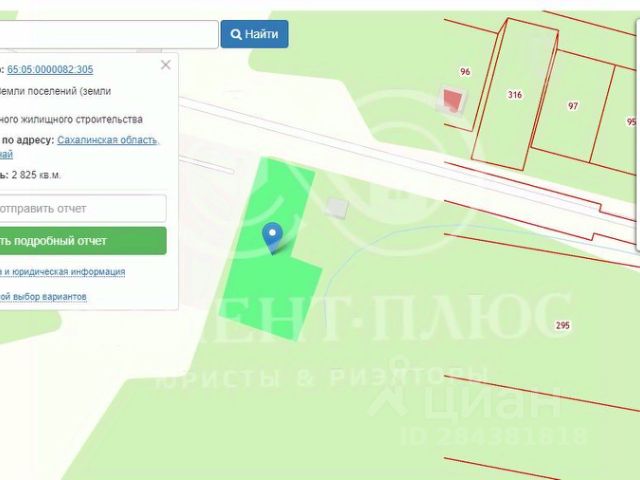Screen dimensions: 640x480
Task: Select parcel number 295 on map
Action: 562,325
